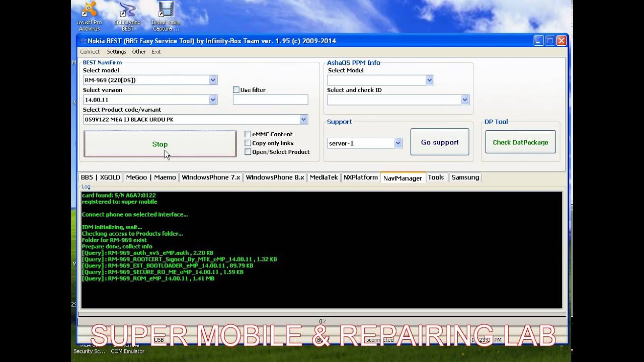
Task: Open the Connect menu
Action: [x=90, y=52]
